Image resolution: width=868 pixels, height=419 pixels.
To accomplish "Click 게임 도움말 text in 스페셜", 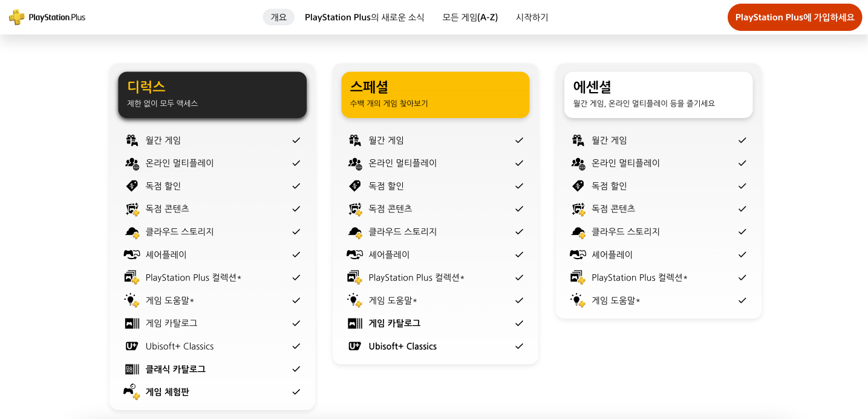I will [393, 300].
